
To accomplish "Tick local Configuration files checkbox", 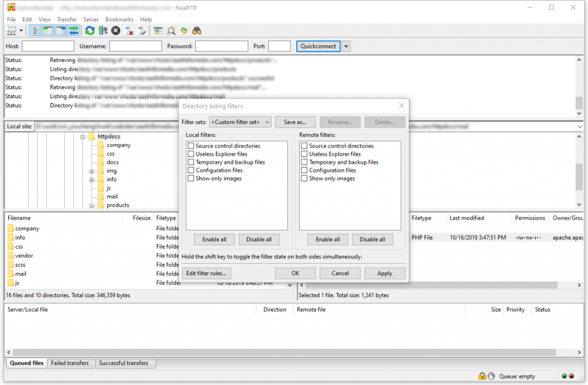I will click(191, 170).
